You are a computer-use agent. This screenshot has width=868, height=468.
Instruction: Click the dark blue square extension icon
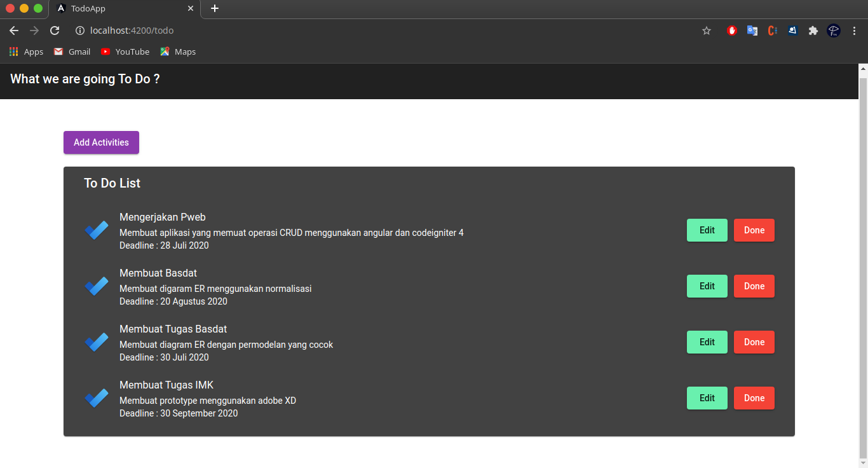pos(792,30)
